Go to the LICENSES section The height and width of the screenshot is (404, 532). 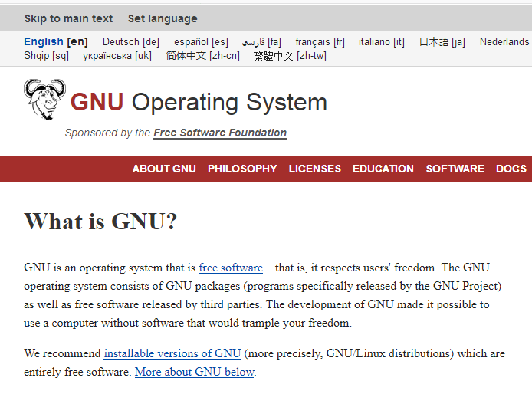(315, 169)
